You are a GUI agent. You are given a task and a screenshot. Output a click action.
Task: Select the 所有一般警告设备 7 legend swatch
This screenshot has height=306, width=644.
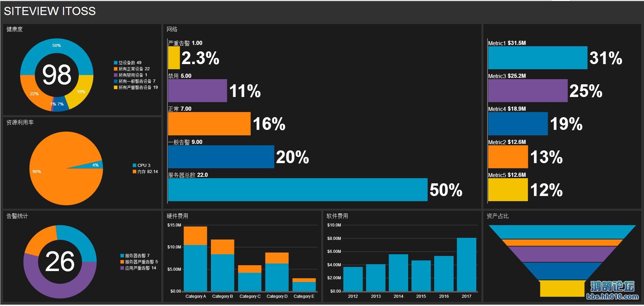[x=116, y=81]
